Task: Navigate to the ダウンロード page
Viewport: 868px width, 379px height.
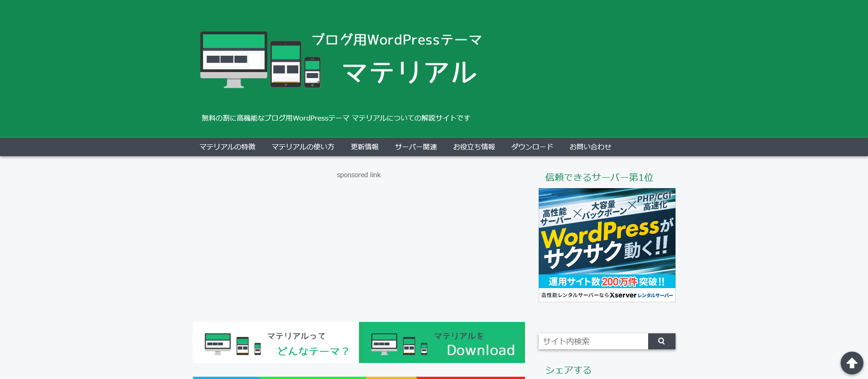Action: (x=532, y=147)
